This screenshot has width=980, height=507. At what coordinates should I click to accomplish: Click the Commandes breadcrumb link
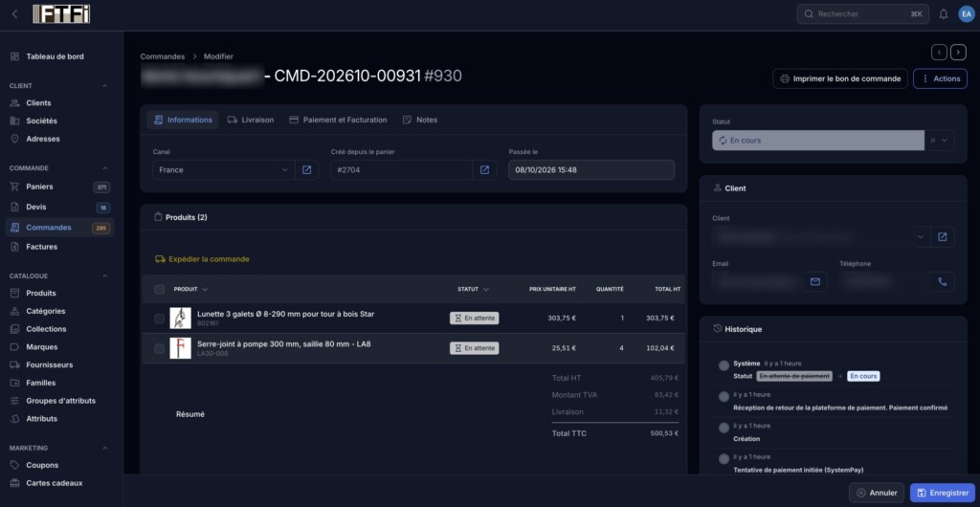coord(163,56)
